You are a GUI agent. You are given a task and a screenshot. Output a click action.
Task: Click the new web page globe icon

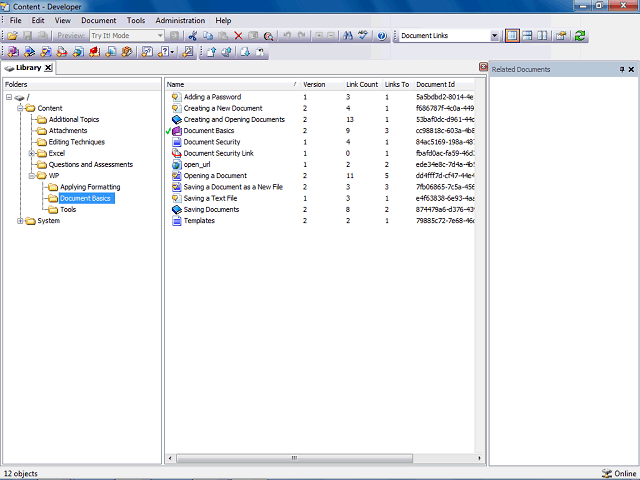tap(78, 52)
